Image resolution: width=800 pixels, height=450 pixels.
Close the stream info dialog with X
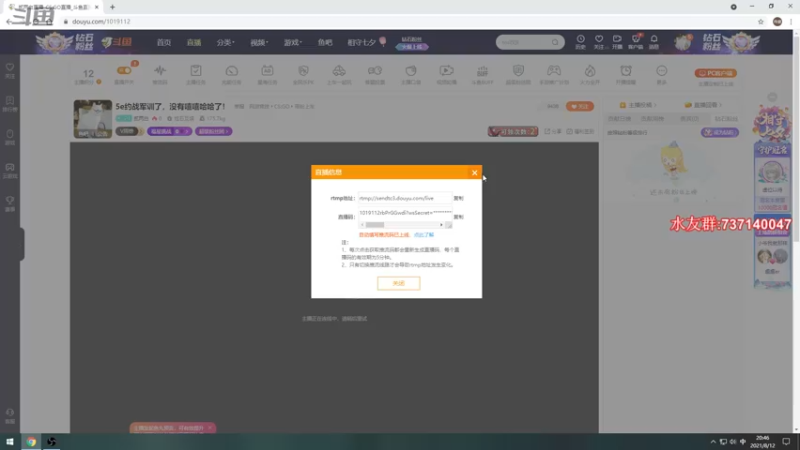click(474, 172)
